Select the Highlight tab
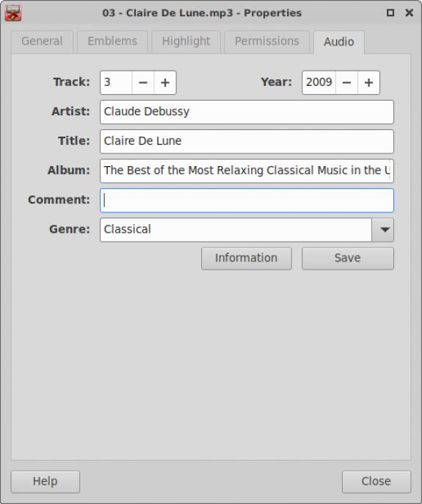 pyautogui.click(x=186, y=41)
